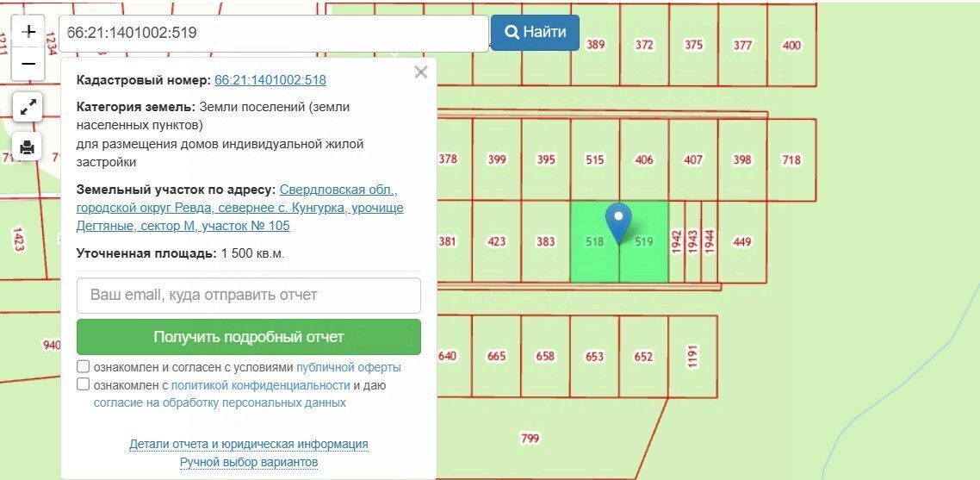This screenshot has width=980, height=480.
Task: Toggle fullscreen map view icon
Action: click(28, 108)
